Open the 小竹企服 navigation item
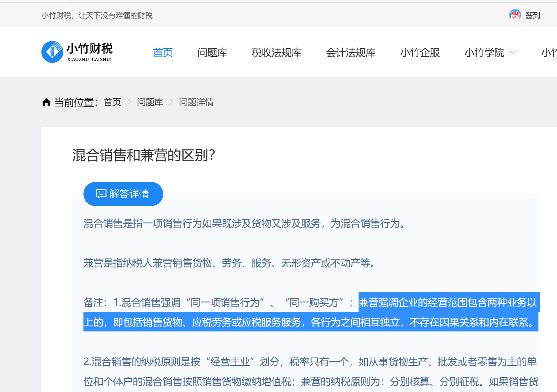Viewport: 557px width, 392px height. 420,53
